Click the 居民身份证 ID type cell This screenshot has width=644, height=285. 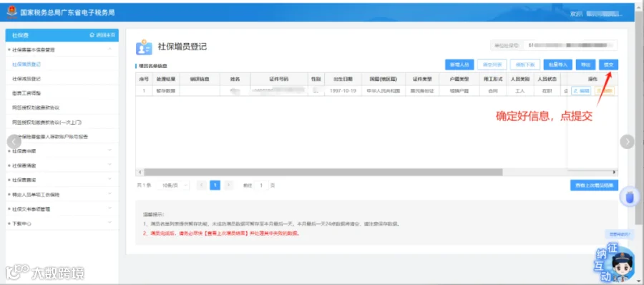tap(421, 91)
